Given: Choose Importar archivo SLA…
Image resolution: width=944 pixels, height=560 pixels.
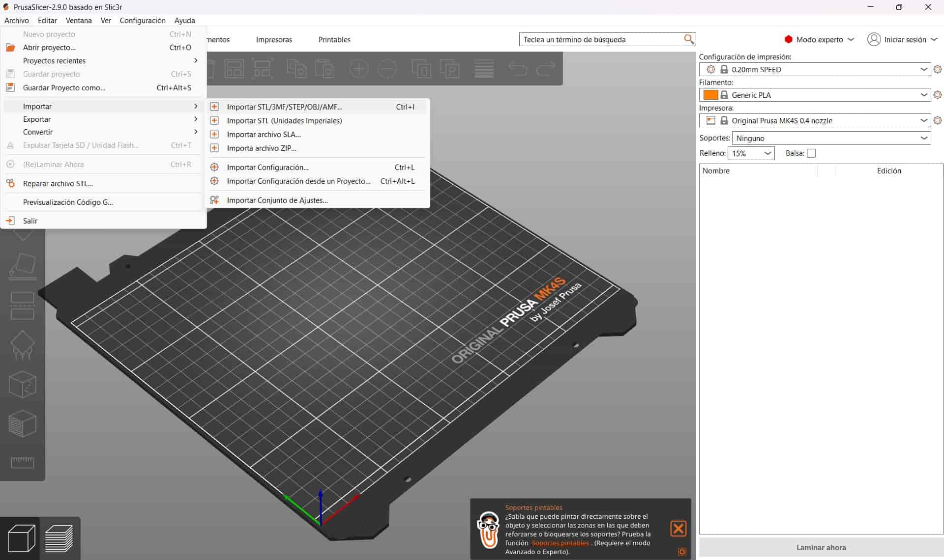Looking at the screenshot, I should 318,134.
